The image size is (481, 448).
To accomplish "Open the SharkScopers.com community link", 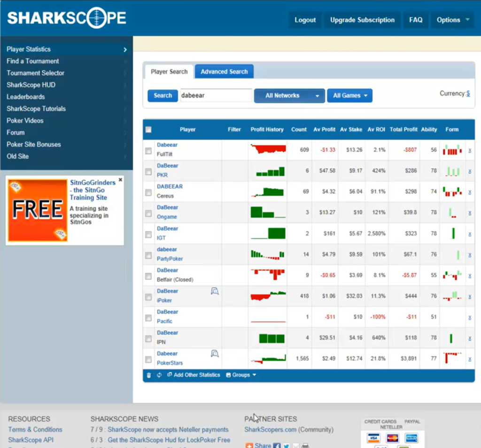I will coord(270,430).
